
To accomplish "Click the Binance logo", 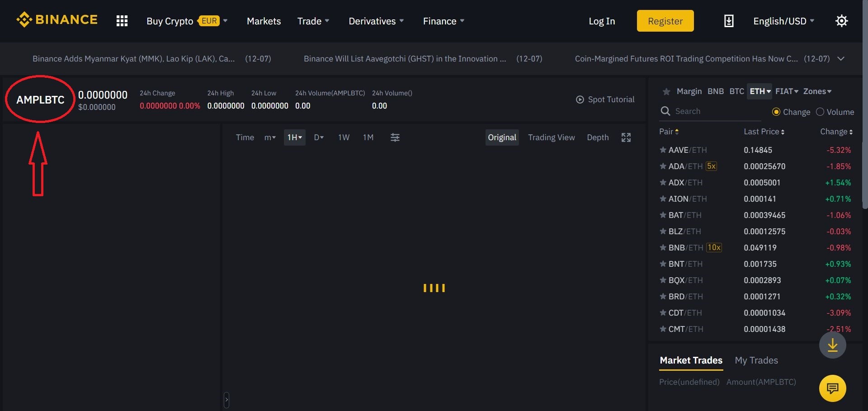I will coord(57,20).
